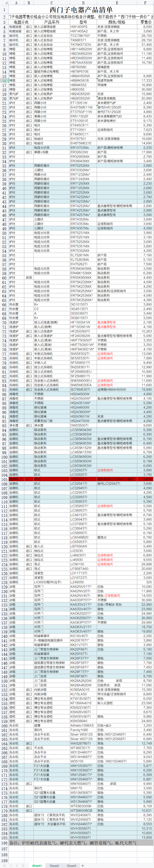Go to previous sheet tab arrow
The width and height of the screenshot is (154, 868).
coord(10,865)
